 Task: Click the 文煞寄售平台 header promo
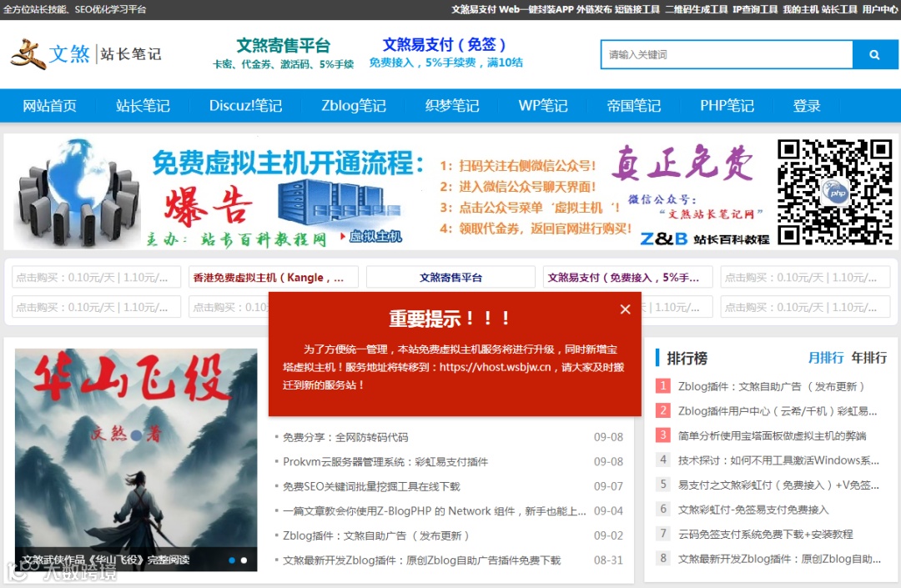284,53
